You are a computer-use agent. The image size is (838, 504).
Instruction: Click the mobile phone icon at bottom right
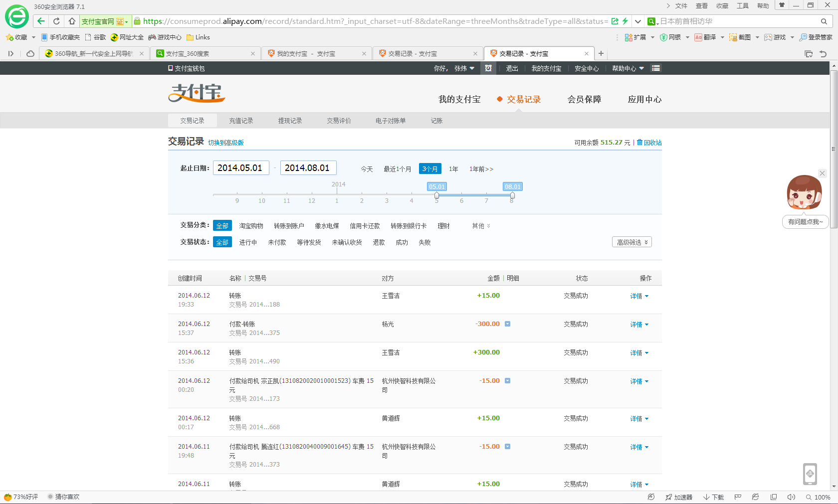click(810, 474)
